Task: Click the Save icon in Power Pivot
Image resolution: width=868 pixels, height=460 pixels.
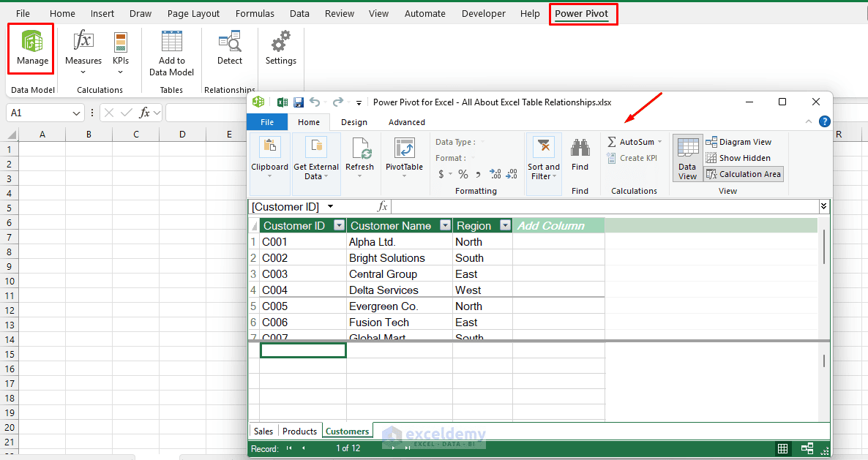Action: point(299,102)
